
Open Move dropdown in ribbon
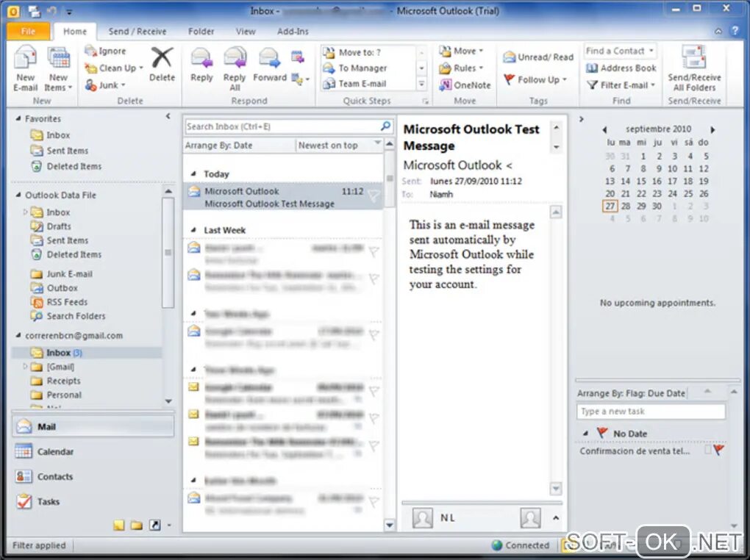461,51
